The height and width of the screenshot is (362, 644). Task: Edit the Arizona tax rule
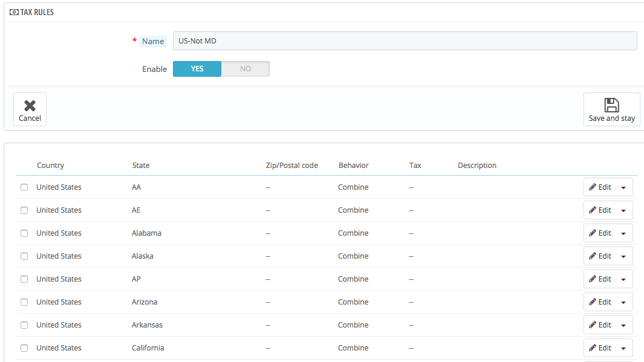600,302
